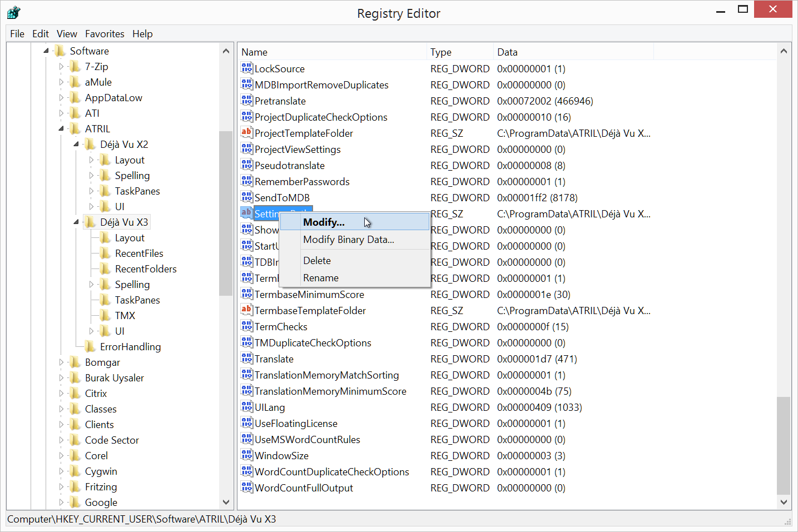The image size is (798, 532).
Task: Click the TermbaseTemplateFolder string value icon
Action: pos(247,310)
